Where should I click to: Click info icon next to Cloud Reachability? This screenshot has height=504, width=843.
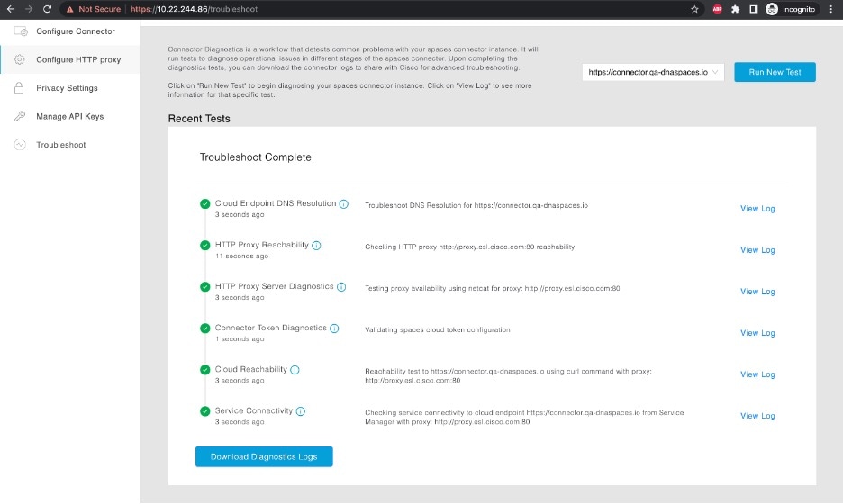pos(295,370)
